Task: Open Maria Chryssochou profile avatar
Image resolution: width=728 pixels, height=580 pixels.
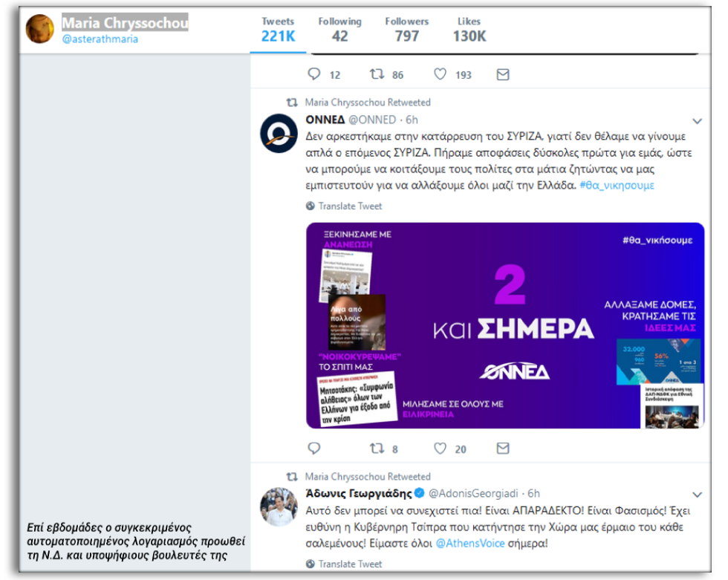Action: coord(40,29)
